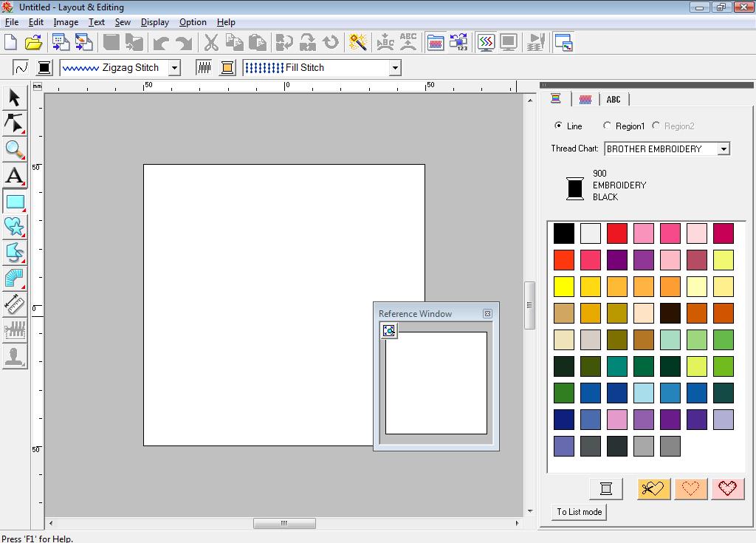The image size is (756, 543).
Task: Click the current thread color spool preview
Action: (574, 188)
